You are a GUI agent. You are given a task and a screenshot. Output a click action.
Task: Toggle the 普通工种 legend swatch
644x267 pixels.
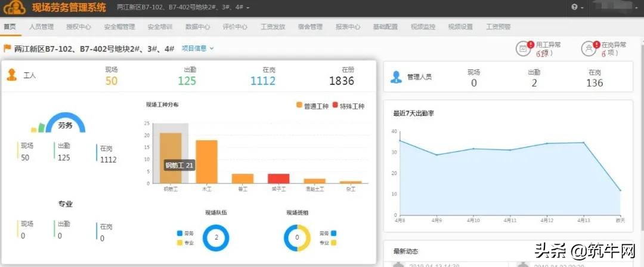click(x=299, y=105)
